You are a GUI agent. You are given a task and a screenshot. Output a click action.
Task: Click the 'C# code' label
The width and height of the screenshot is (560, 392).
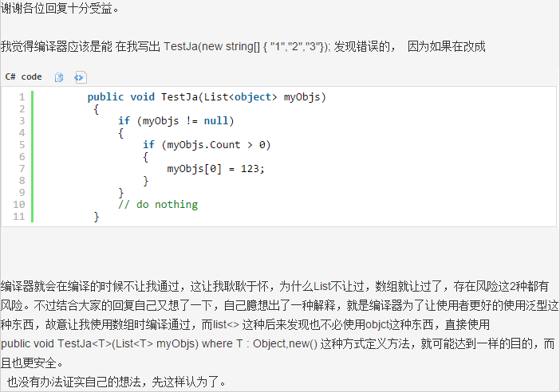pos(23,77)
